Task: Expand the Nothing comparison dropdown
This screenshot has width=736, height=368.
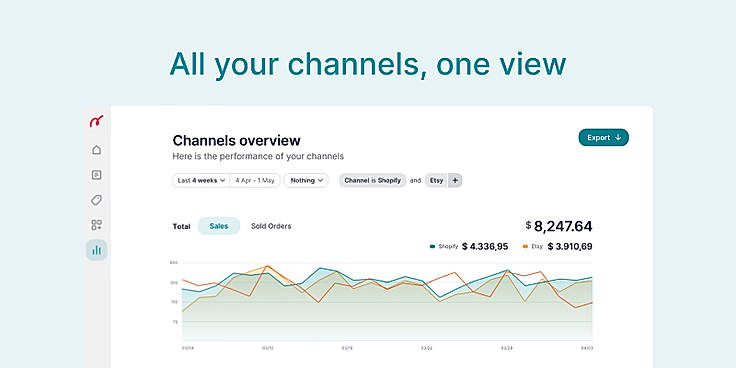Action: [x=306, y=180]
